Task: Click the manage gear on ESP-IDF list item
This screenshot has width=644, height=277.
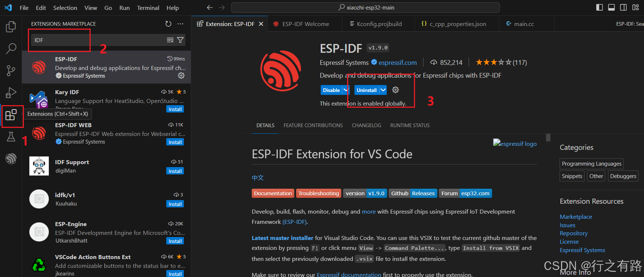Action: click(181, 75)
